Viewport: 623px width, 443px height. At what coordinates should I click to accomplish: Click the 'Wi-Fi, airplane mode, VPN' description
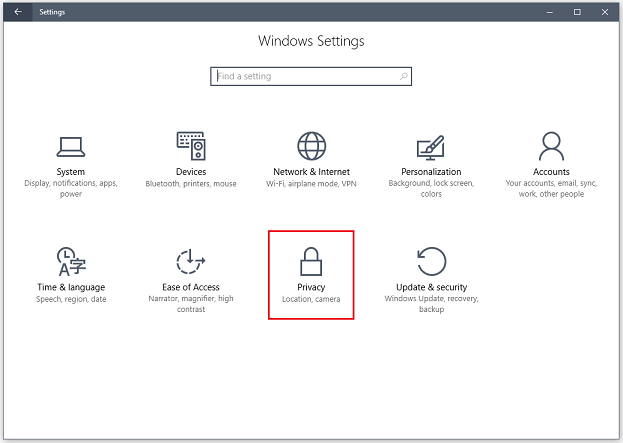point(311,184)
